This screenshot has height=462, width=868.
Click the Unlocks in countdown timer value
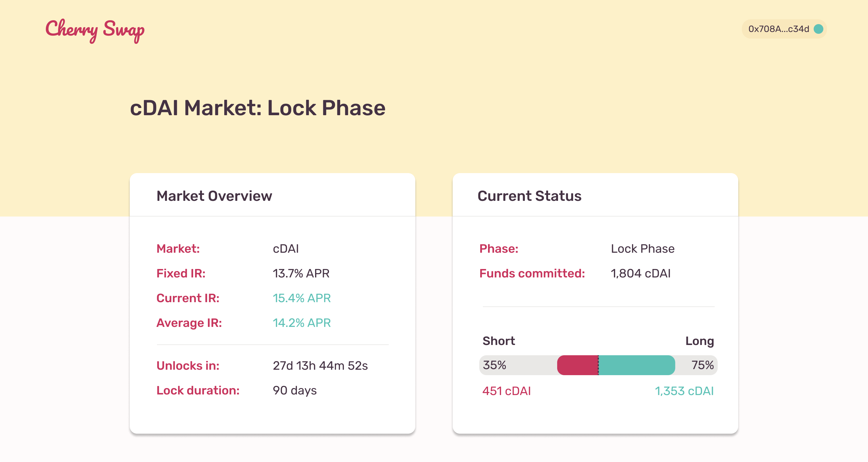(x=320, y=365)
